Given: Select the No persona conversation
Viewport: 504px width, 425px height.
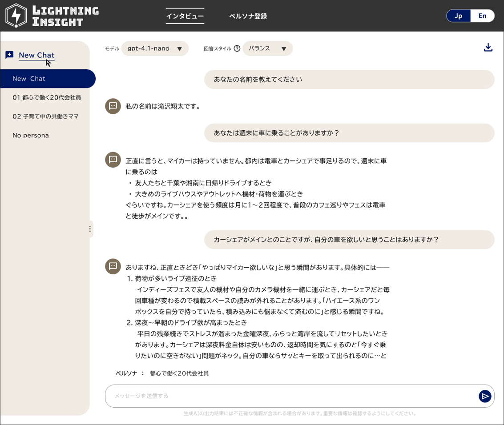Looking at the screenshot, I should [x=31, y=135].
